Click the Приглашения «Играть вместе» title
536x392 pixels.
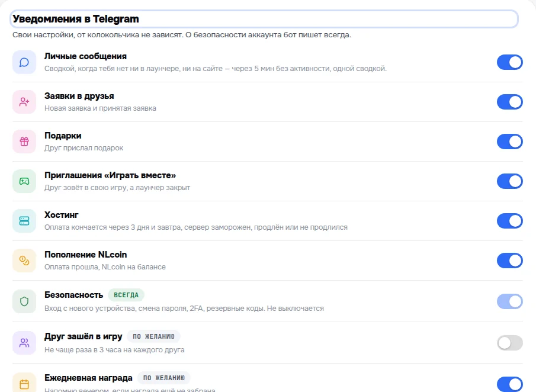click(x=110, y=175)
